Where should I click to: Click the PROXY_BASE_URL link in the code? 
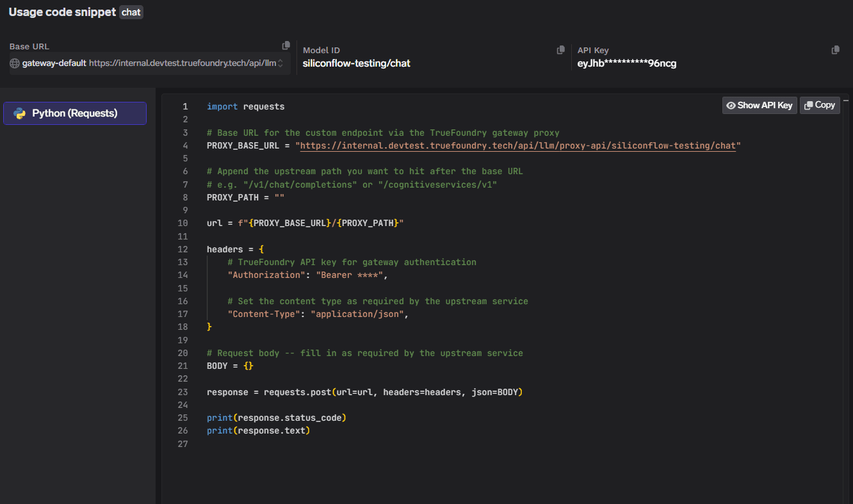[x=517, y=146]
